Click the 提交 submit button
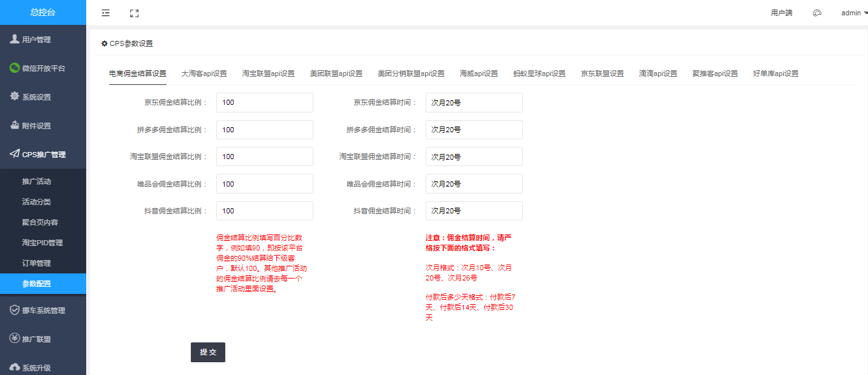 coord(208,352)
